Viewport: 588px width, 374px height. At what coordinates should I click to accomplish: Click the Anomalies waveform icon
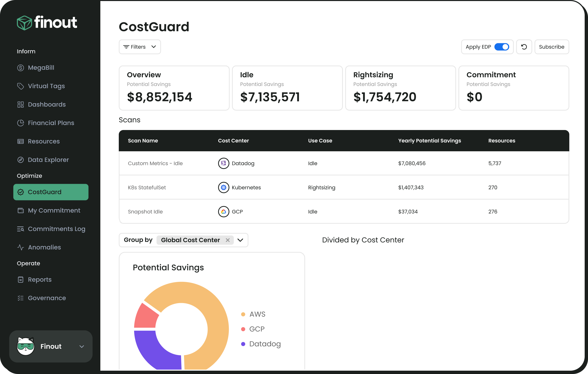tap(21, 247)
